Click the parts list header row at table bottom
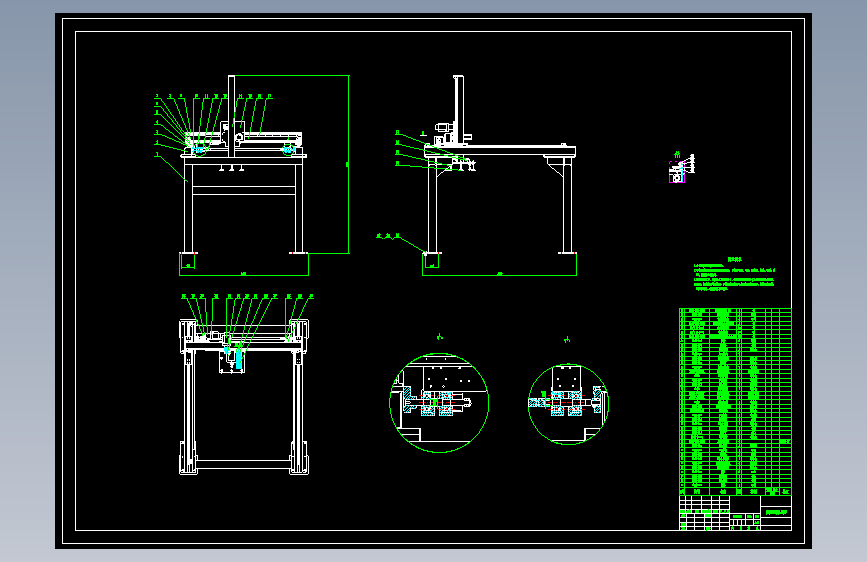The height and width of the screenshot is (562, 867). point(735,491)
